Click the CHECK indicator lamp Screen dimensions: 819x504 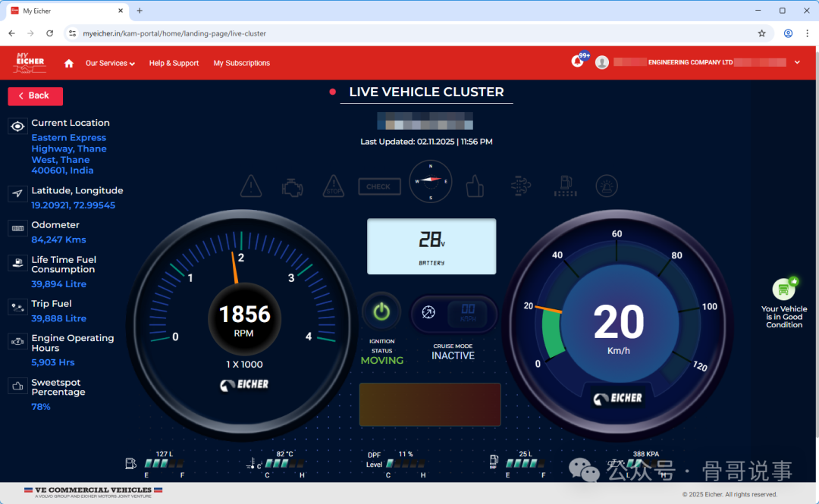point(379,186)
